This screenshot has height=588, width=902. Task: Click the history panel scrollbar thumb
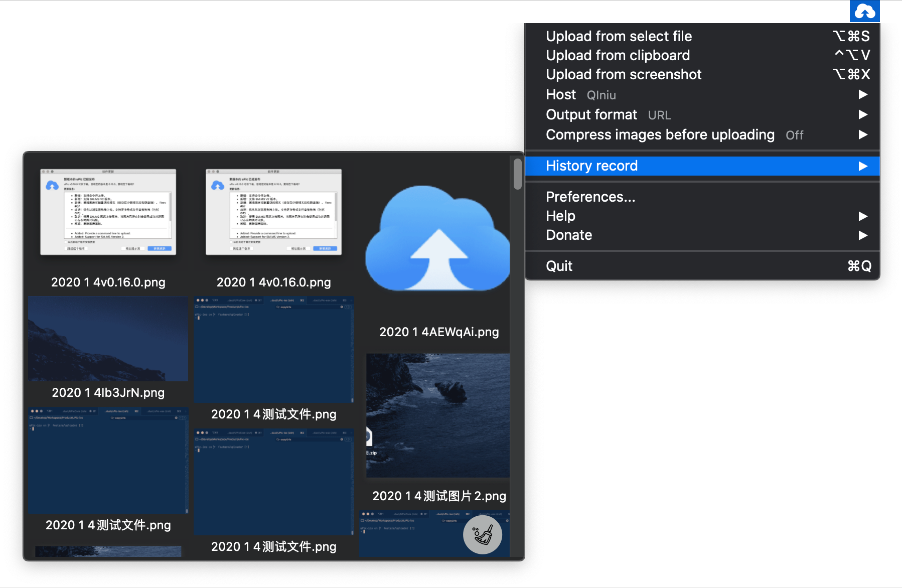point(518,174)
